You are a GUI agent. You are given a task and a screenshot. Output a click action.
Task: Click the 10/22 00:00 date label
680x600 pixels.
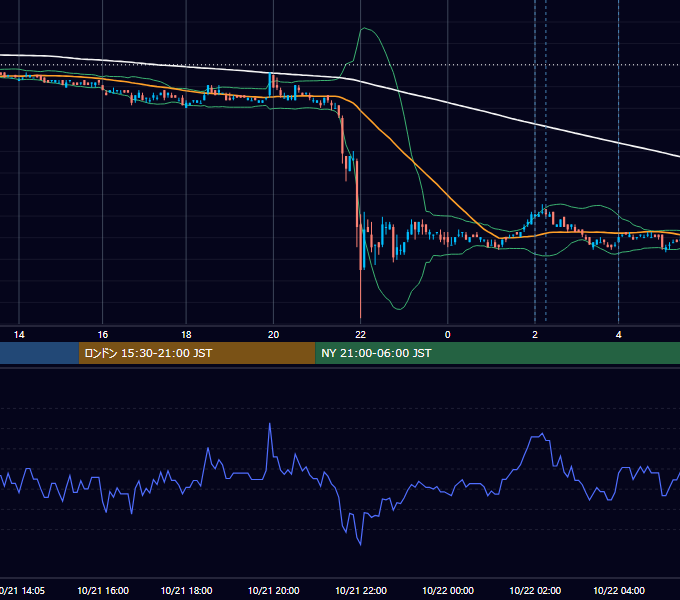[448, 590]
